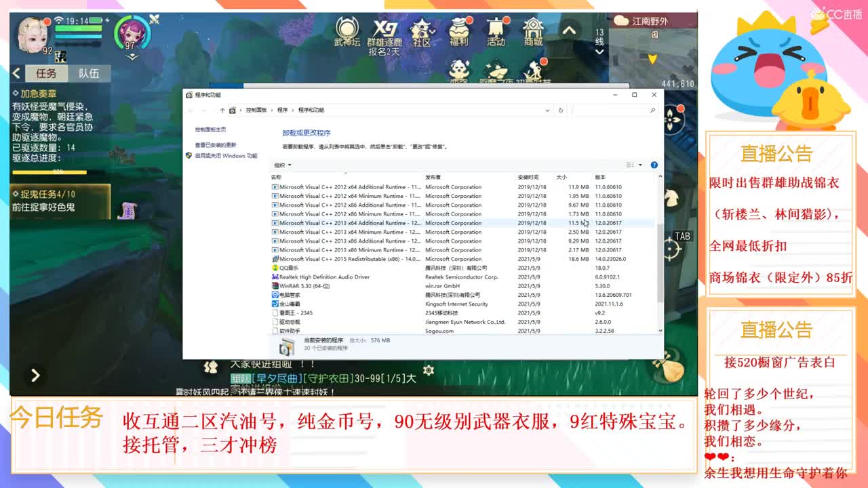Open 启用或关闭 Windows 功能 link

[226, 155]
